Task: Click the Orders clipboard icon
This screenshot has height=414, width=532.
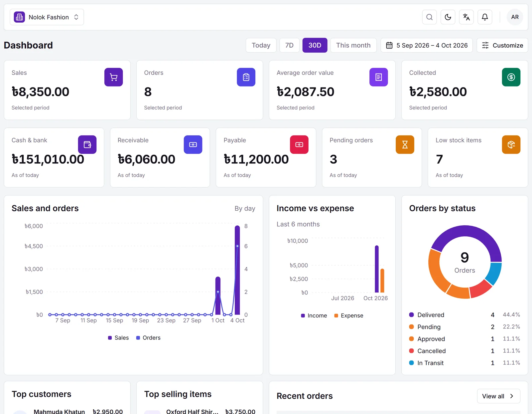Action: [246, 77]
